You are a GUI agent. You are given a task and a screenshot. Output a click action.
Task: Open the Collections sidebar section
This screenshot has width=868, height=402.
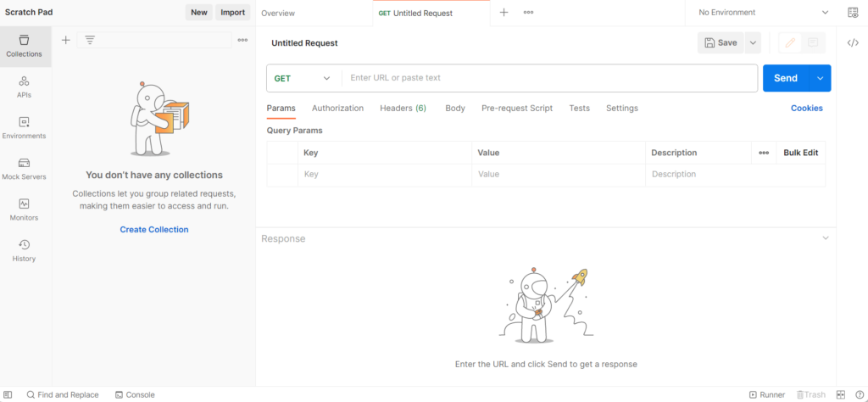tap(24, 47)
